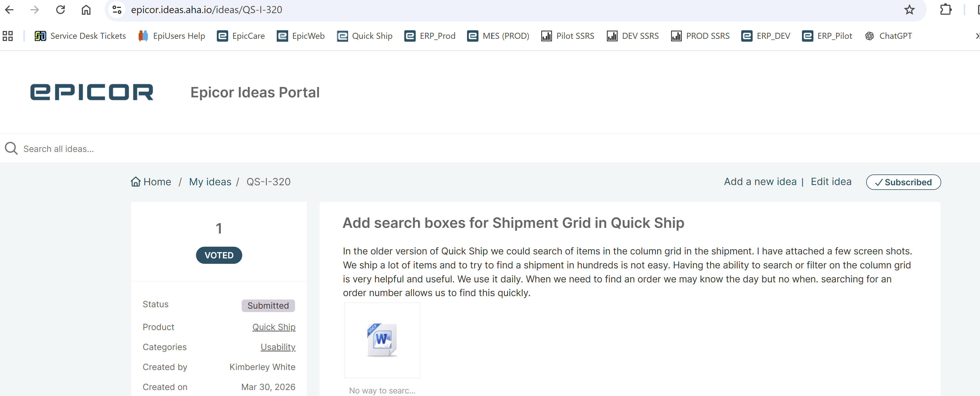Click the Epicor logo
This screenshot has width=980, height=396.
click(x=92, y=92)
